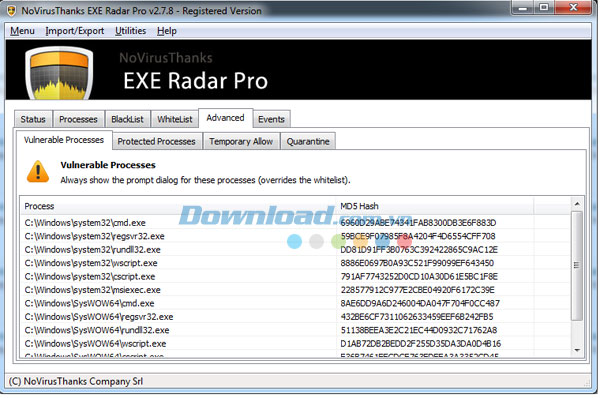Open the Menu menu
This screenshot has width=600, height=398.
click(x=22, y=31)
